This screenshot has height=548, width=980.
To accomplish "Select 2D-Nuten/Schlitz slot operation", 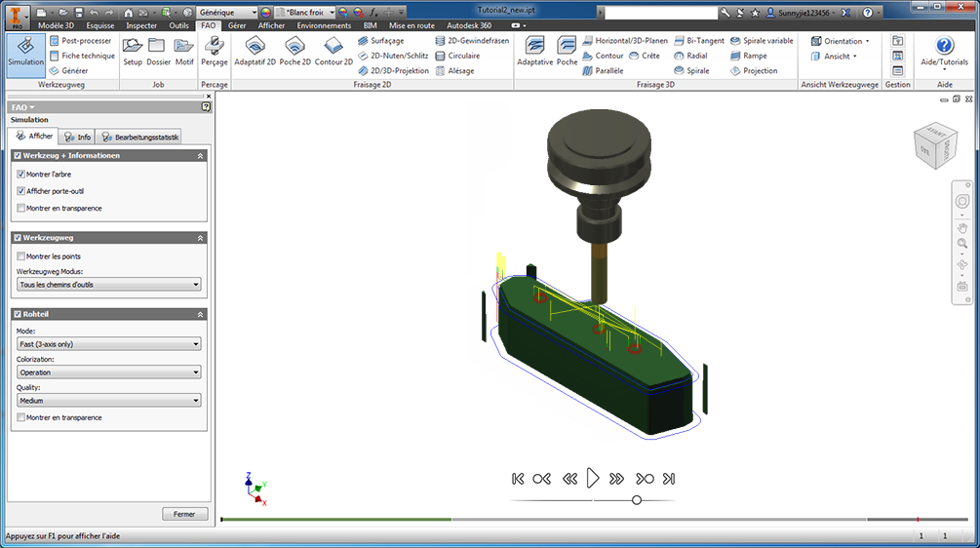I will click(393, 56).
